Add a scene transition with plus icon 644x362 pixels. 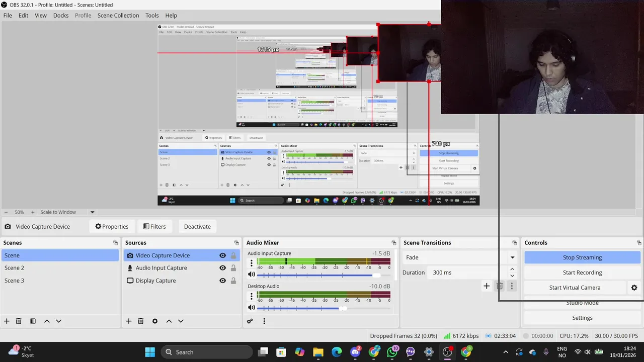(x=487, y=286)
